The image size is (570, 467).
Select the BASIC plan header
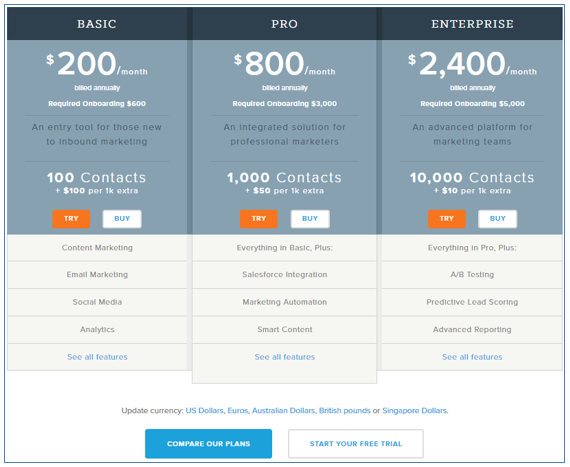pos(97,24)
